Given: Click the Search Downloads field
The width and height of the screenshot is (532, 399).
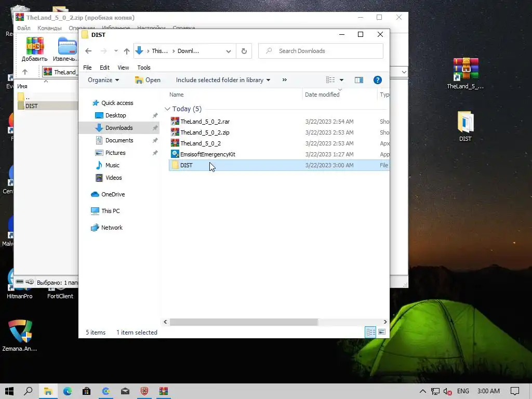Looking at the screenshot, I should (x=321, y=51).
